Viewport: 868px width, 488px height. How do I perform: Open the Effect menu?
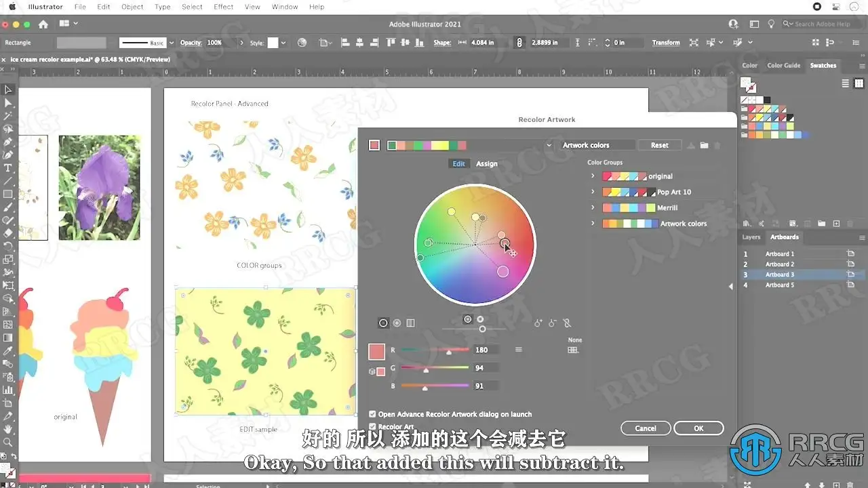[224, 7]
